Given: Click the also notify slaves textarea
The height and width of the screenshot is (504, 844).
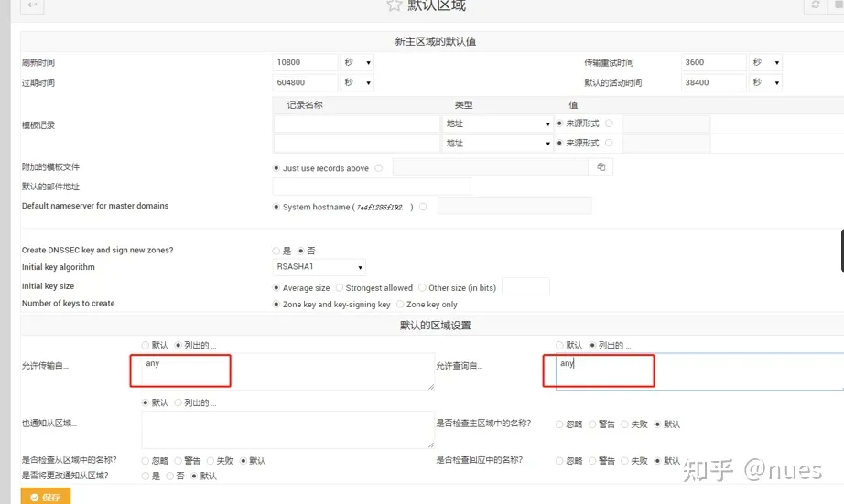Looking at the screenshot, I should point(288,429).
